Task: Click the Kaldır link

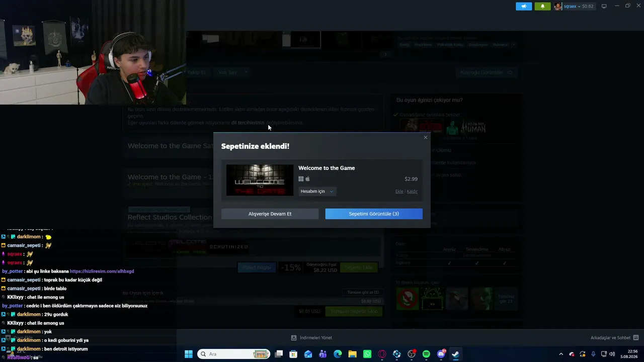Action: [412, 192]
